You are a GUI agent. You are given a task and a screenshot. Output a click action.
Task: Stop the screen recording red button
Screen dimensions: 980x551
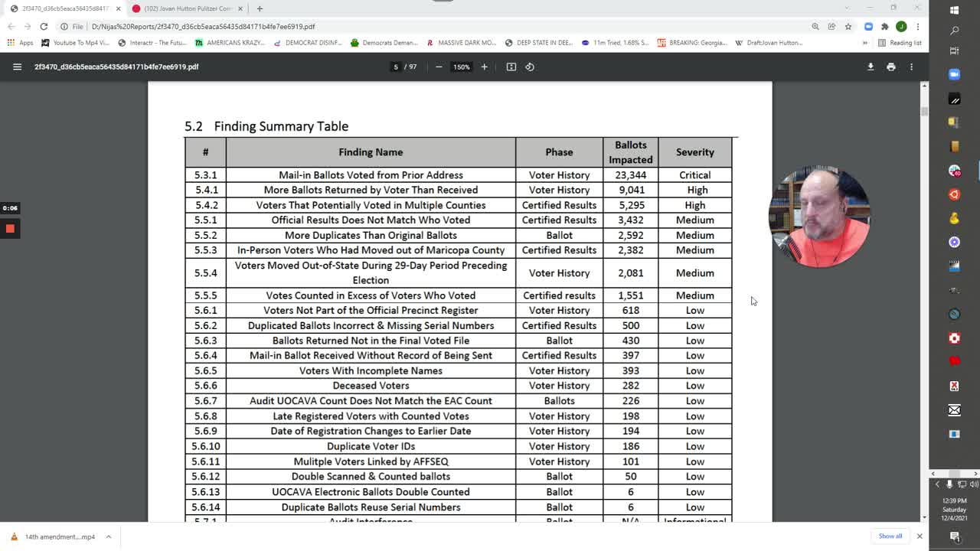coord(10,229)
